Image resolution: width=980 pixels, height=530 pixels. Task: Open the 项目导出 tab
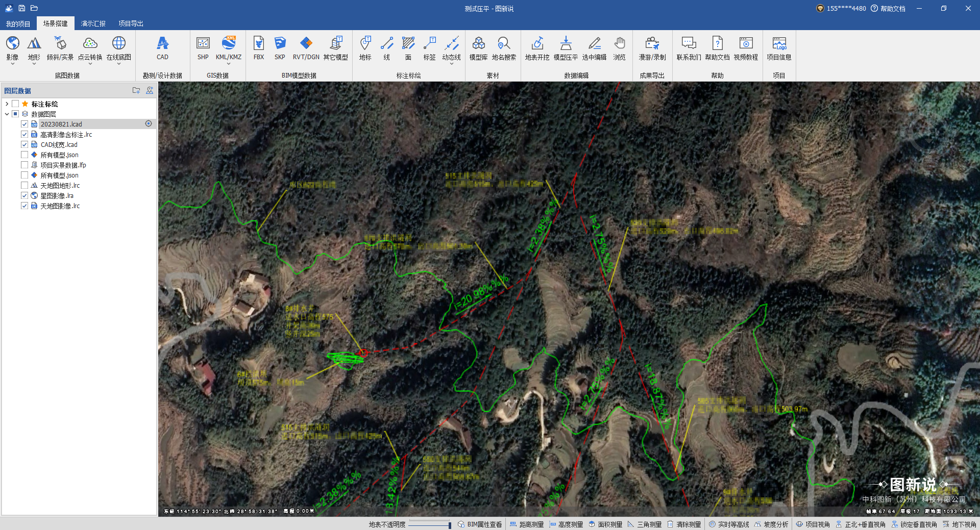point(131,23)
